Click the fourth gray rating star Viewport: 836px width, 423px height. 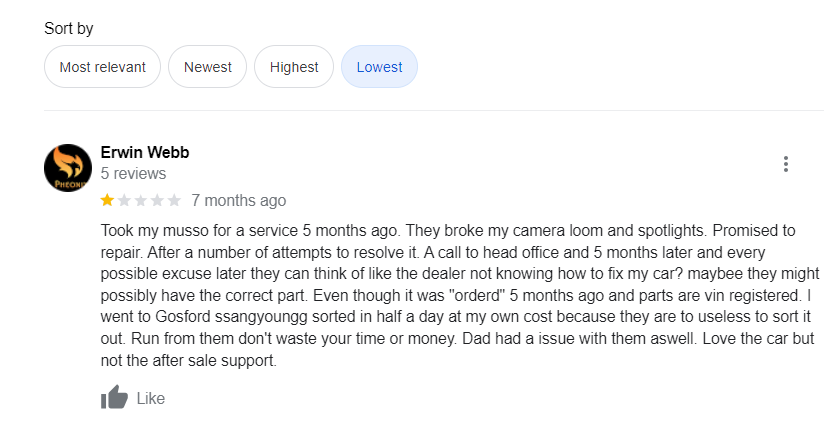(x=158, y=200)
